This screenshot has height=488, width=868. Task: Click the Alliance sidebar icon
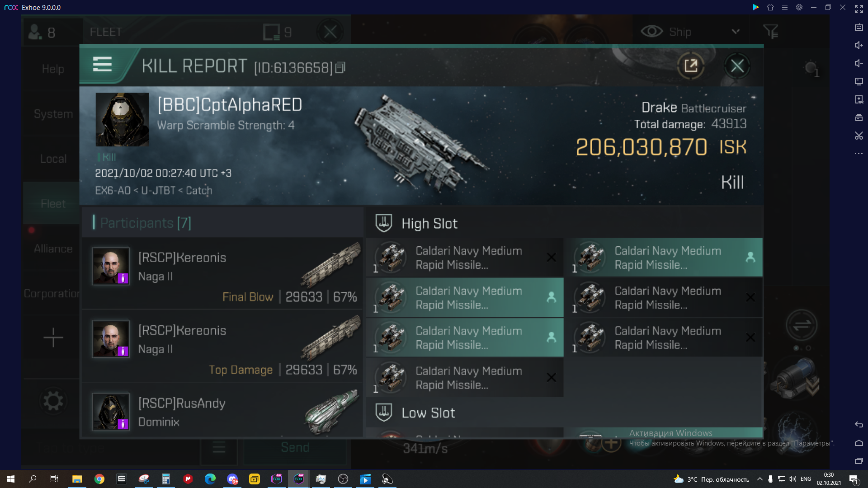click(53, 249)
